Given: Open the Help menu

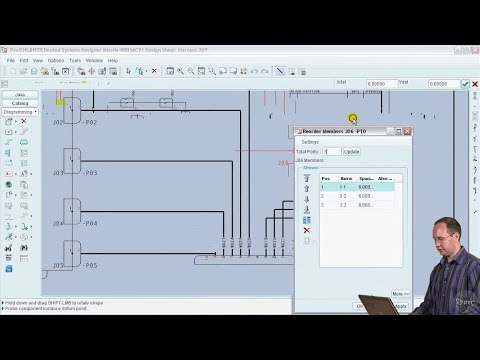Looking at the screenshot, I should (113, 61).
